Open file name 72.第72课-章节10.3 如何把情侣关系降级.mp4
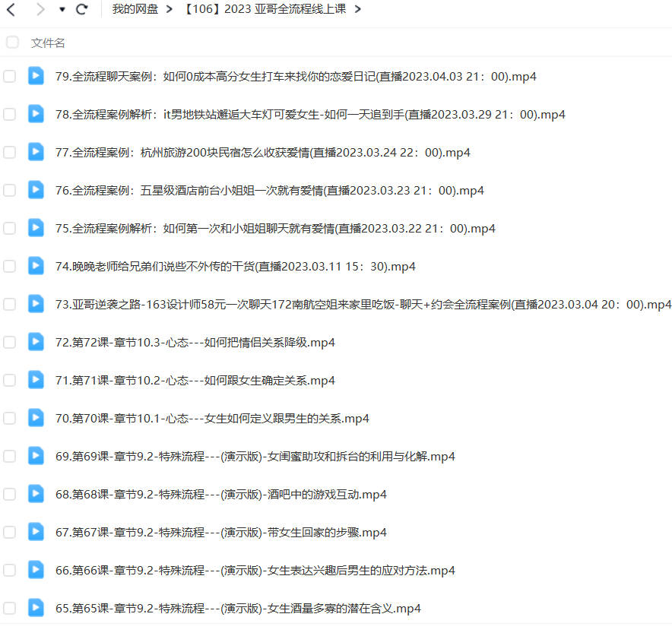The image size is (672, 636). coord(195,343)
